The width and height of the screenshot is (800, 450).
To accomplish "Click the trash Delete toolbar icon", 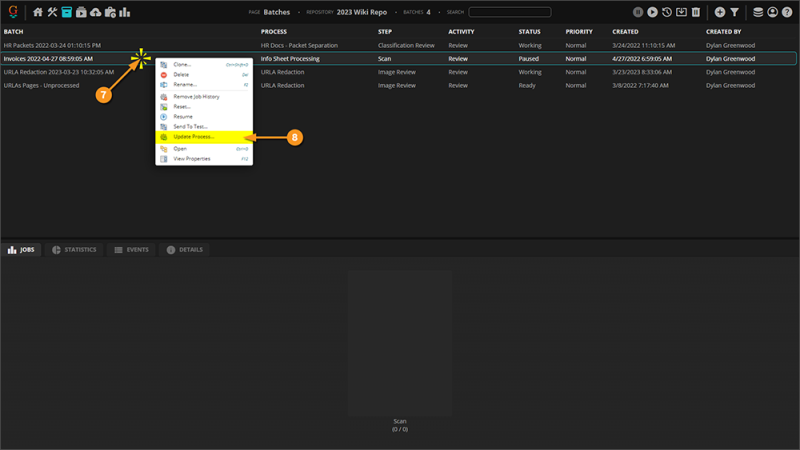I will click(x=696, y=12).
